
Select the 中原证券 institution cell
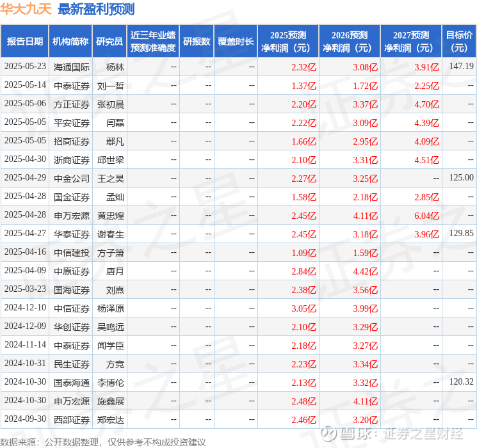coord(72,271)
